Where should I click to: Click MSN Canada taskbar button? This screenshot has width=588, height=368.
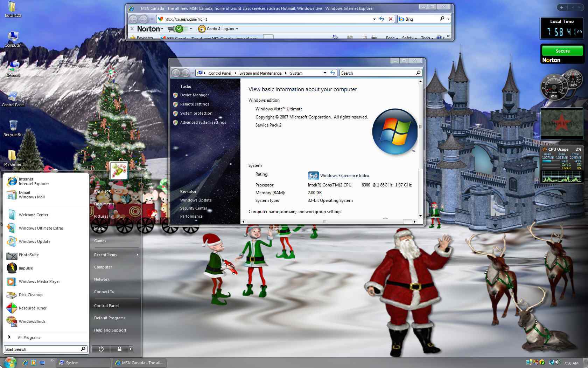point(139,363)
